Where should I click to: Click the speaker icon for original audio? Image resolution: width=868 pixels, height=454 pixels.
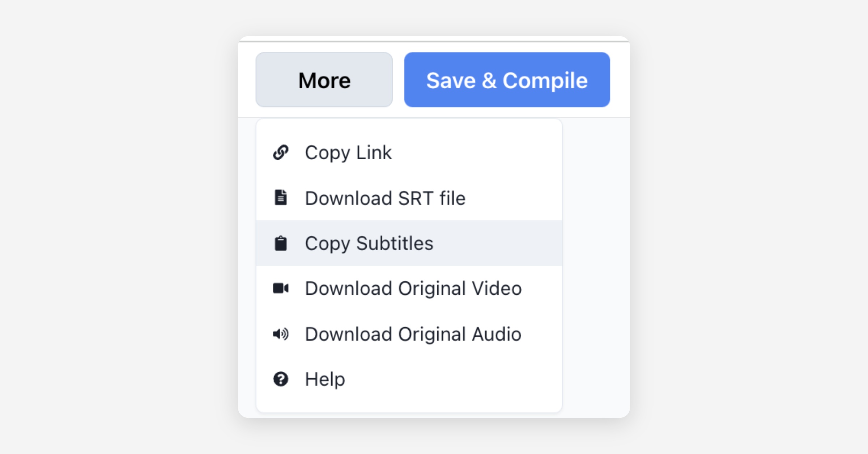pos(281,334)
